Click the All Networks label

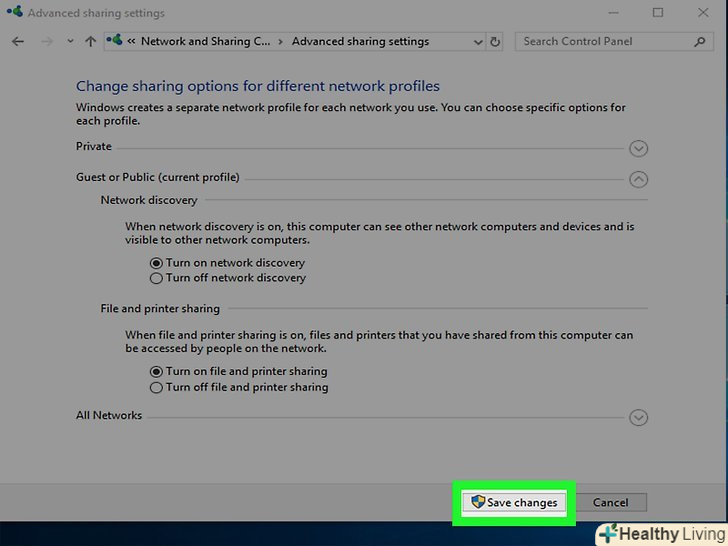click(109, 415)
